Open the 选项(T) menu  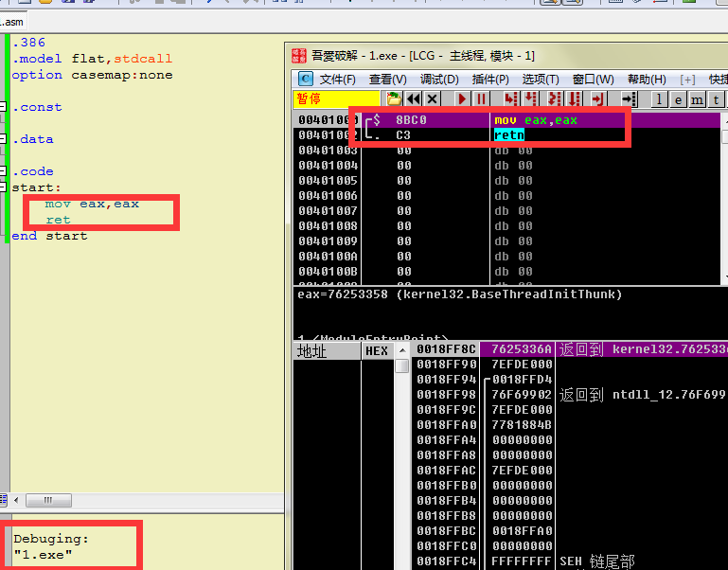coord(541,80)
